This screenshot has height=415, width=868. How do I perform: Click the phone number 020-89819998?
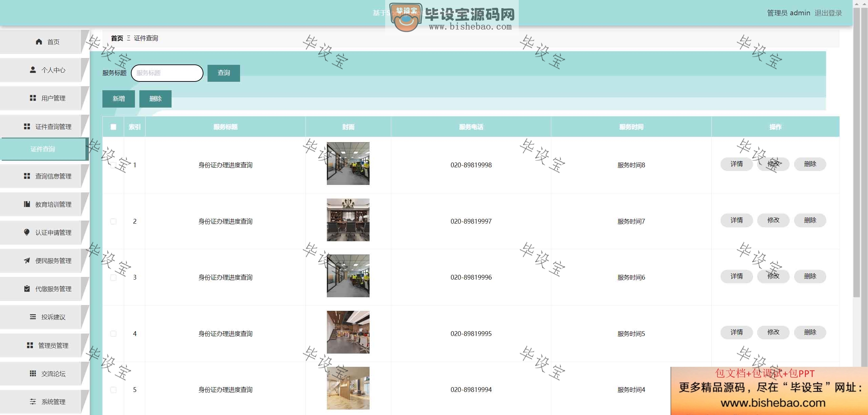point(471,165)
